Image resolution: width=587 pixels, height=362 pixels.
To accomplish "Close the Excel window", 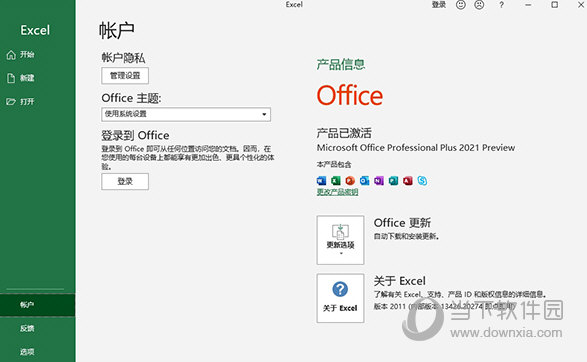I will click(581, 5).
